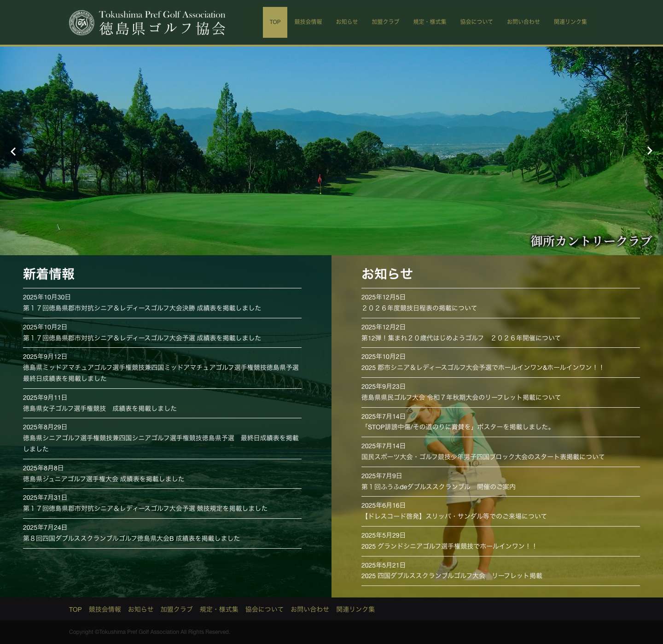Screen dimensions: 663x644
Task: Open 競技会情報 in the top navigation
Action: click(308, 22)
